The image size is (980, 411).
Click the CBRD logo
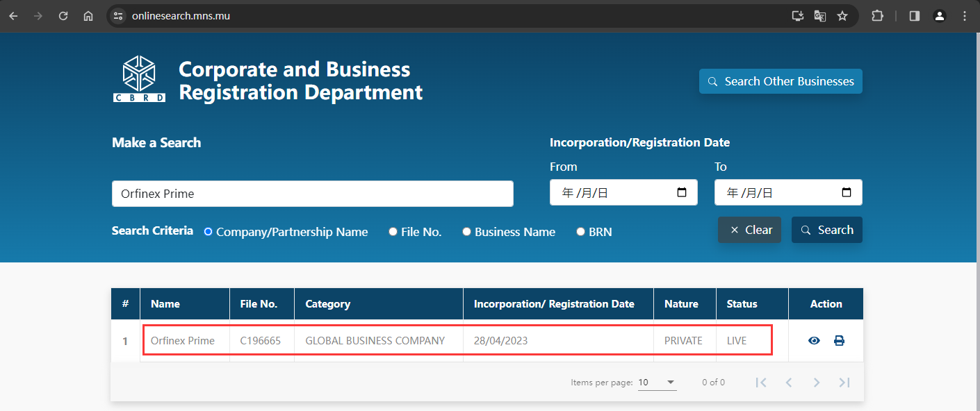pos(139,79)
